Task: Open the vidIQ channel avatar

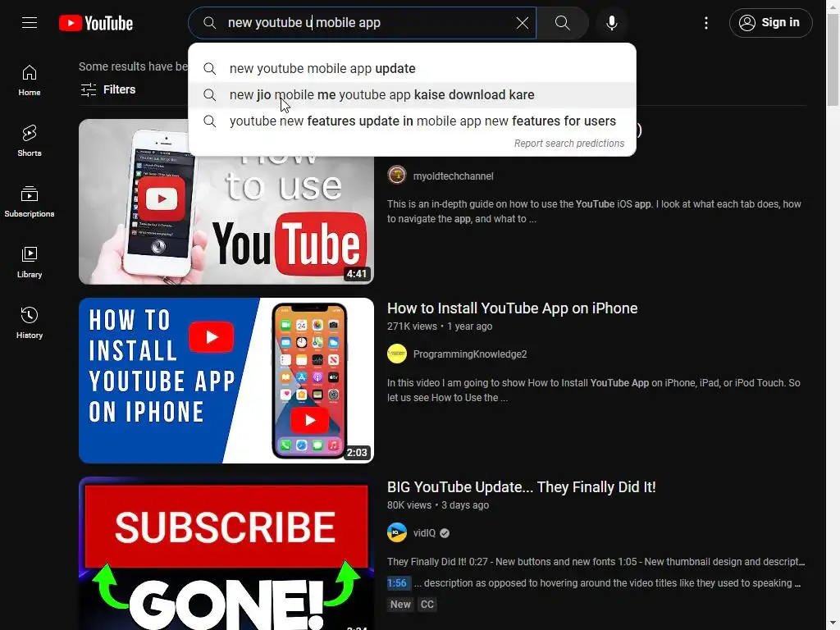Action: click(x=397, y=532)
